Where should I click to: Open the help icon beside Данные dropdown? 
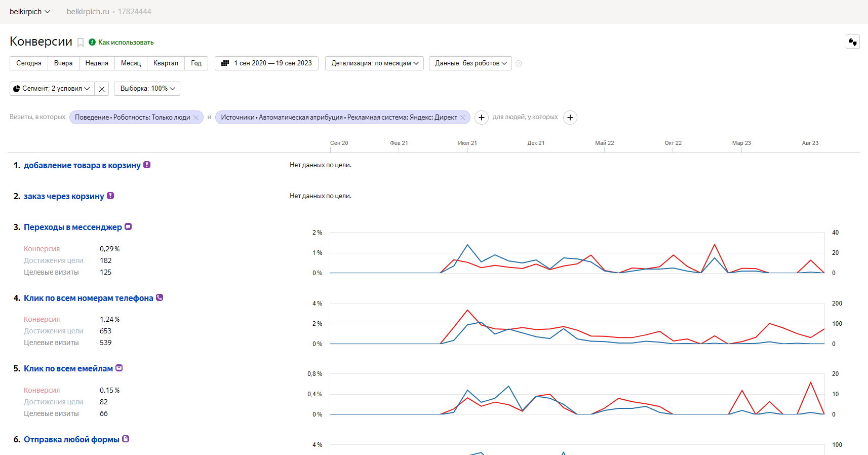tap(519, 63)
